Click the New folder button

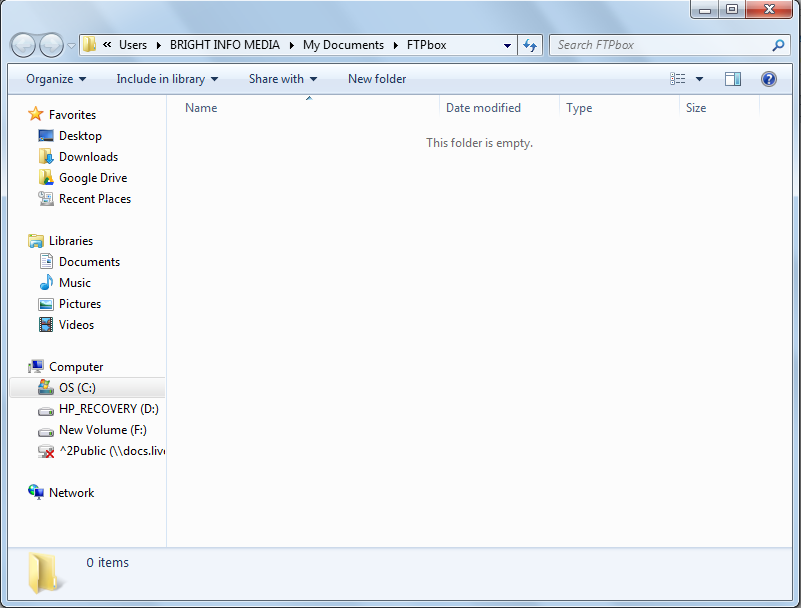pos(377,79)
